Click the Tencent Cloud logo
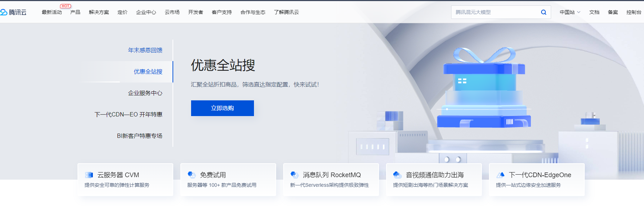The image size is (644, 215). tap(14, 12)
